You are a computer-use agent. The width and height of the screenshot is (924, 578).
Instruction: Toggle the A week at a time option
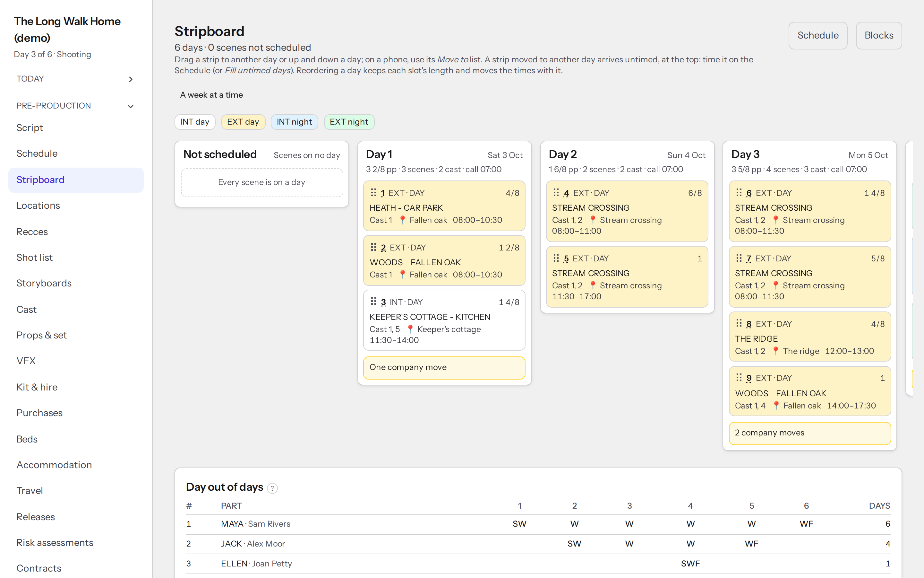click(x=211, y=95)
